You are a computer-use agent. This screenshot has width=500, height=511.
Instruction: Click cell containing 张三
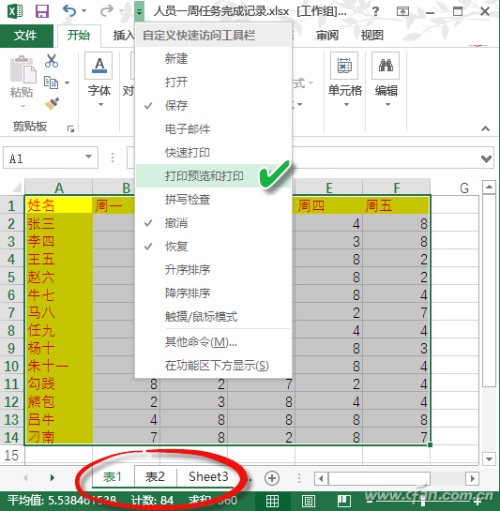pyautogui.click(x=59, y=223)
